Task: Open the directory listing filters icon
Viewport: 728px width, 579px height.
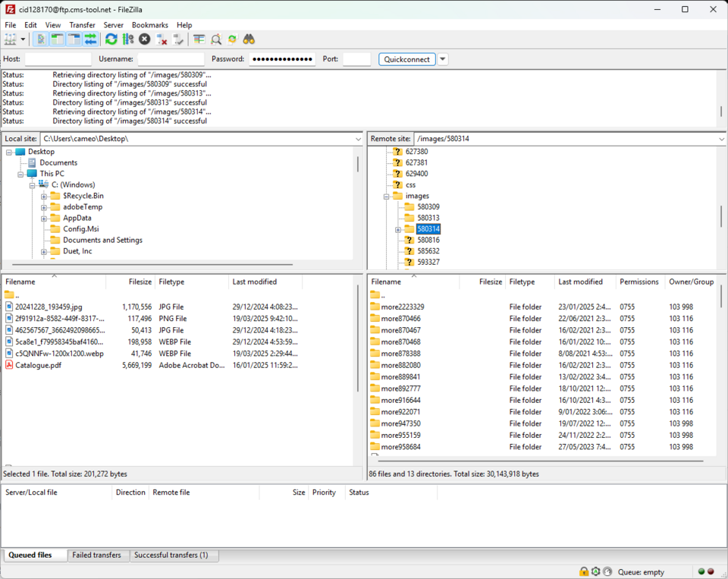Action: (x=199, y=39)
